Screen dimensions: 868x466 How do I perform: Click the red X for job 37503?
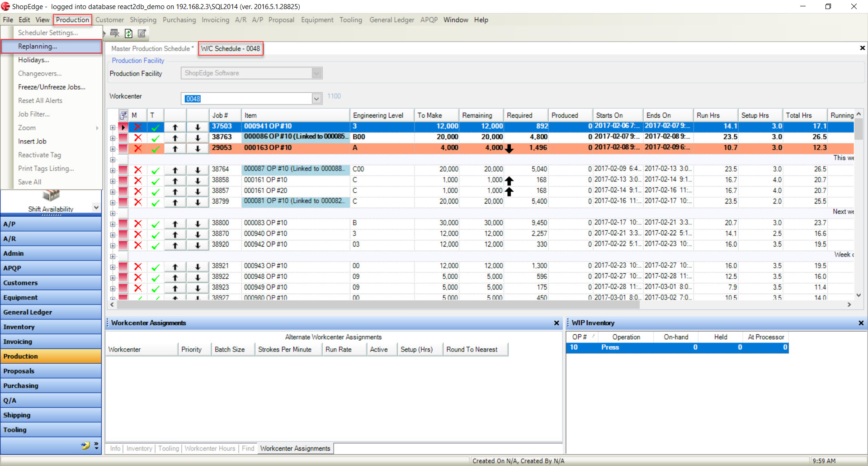[138, 127]
